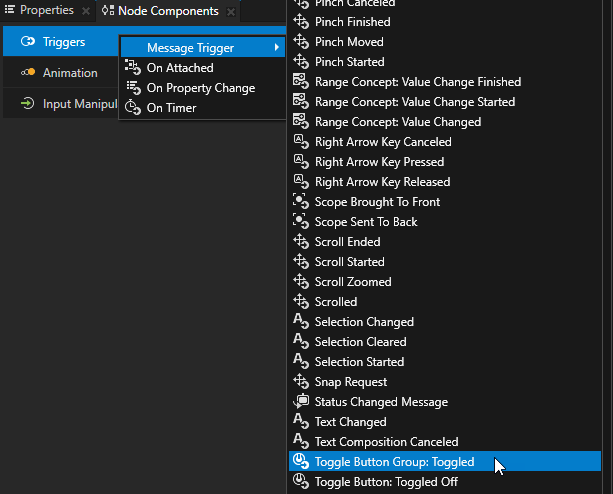The width and height of the screenshot is (613, 494).
Task: Select Pinch Started message
Action: click(445, 61)
